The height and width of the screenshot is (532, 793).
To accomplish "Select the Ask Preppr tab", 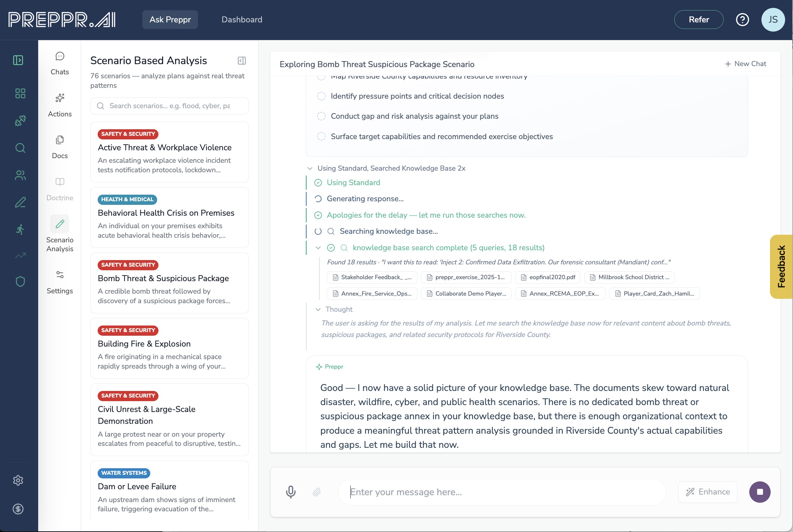I will (170, 20).
